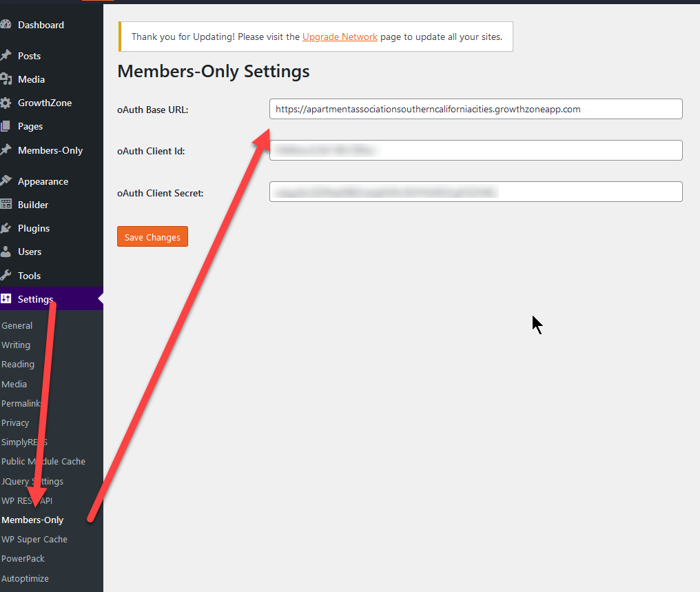Click into the oAuth Client Id field
This screenshot has height=592, width=700.
pyautogui.click(x=475, y=150)
